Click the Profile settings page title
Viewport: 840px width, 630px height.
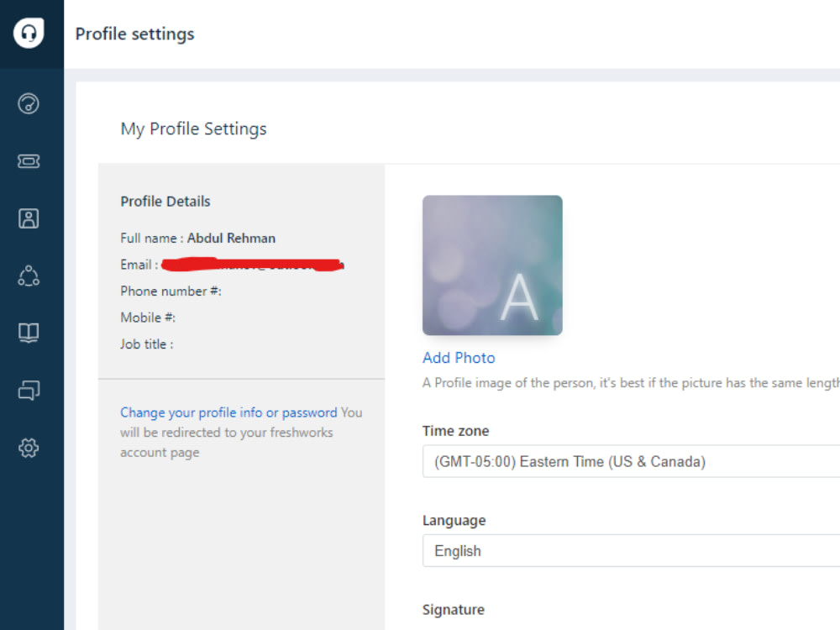134,34
